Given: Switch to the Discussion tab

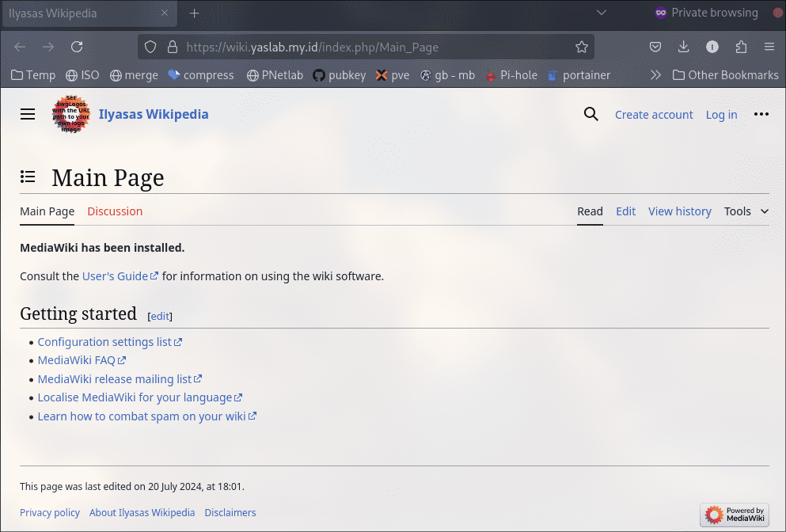Looking at the screenshot, I should [115, 211].
